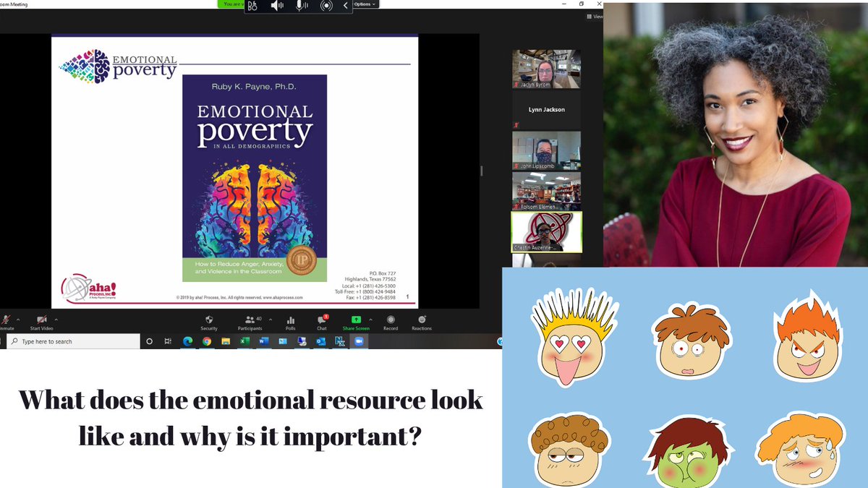This screenshot has height=488, width=868.
Task: Click the B&O audio device icon
Action: (252, 6)
